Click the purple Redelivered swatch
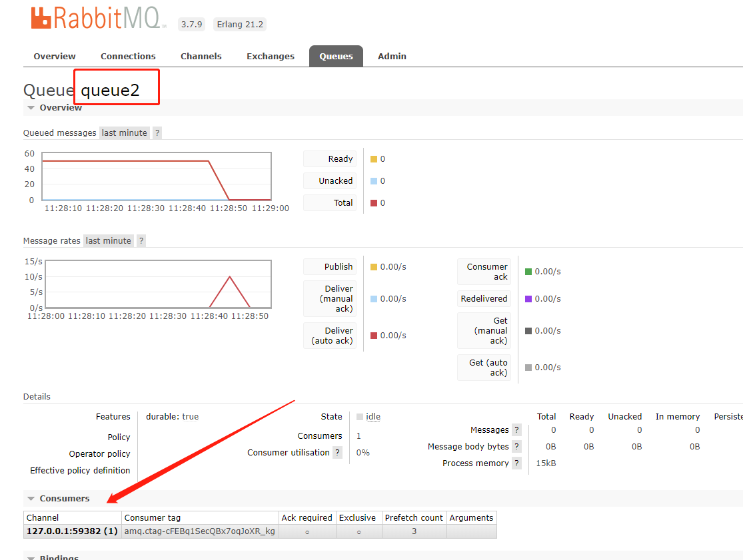This screenshot has height=560, width=743. (x=528, y=299)
